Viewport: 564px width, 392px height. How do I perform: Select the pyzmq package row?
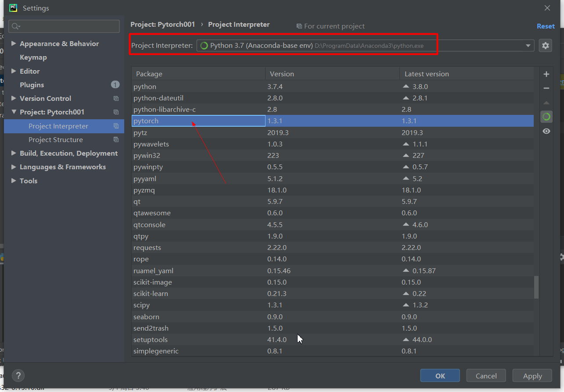(333, 190)
